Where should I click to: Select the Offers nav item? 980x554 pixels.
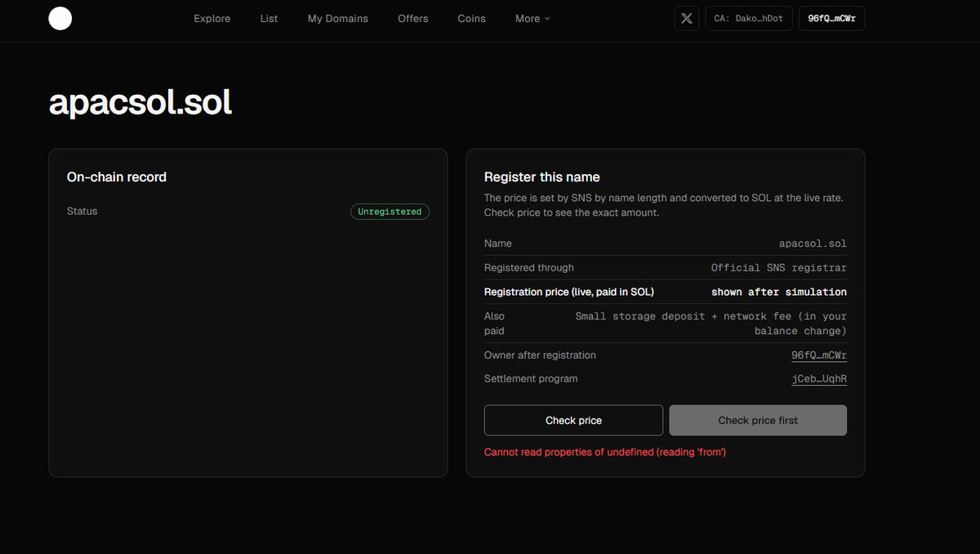[x=413, y=18]
